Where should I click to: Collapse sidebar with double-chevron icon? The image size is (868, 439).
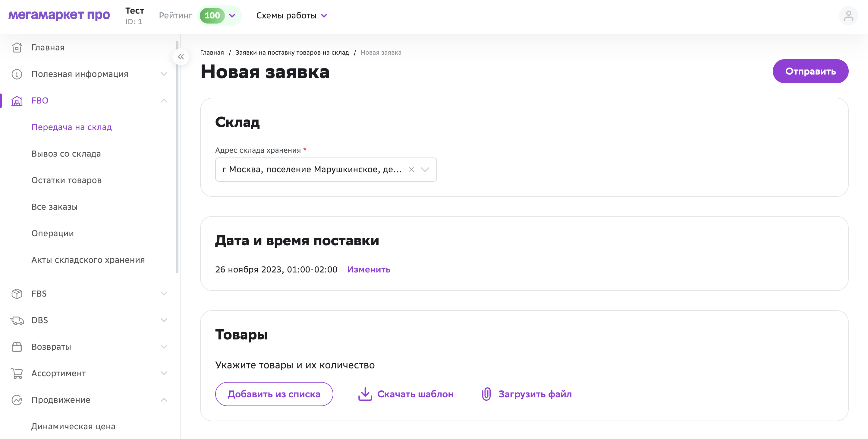[181, 57]
